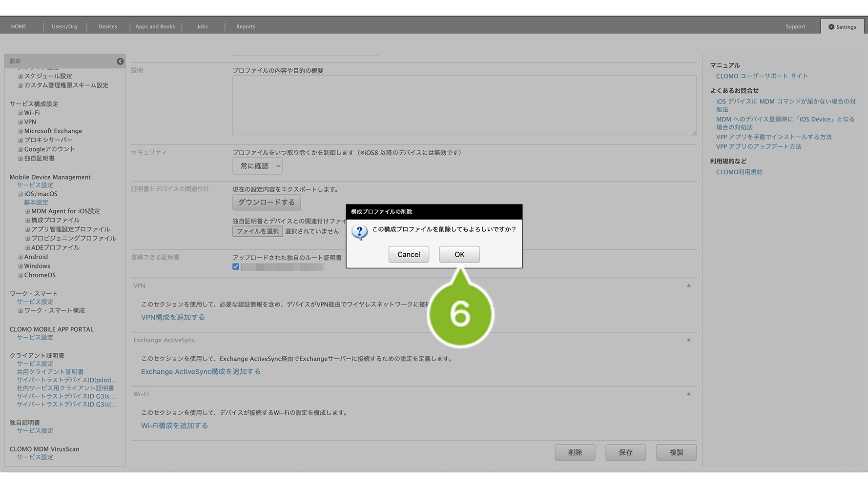
Task: Expand the ChromeOS tree node icon
Action: coord(21,275)
